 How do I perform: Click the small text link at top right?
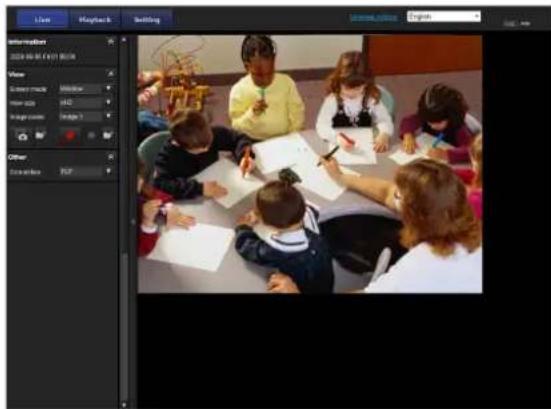tap(517, 24)
